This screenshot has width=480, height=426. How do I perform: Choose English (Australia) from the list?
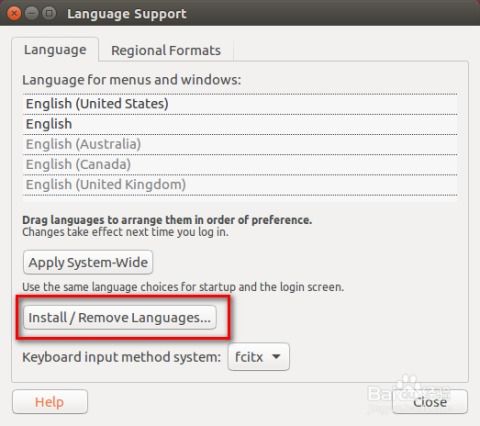(240, 144)
